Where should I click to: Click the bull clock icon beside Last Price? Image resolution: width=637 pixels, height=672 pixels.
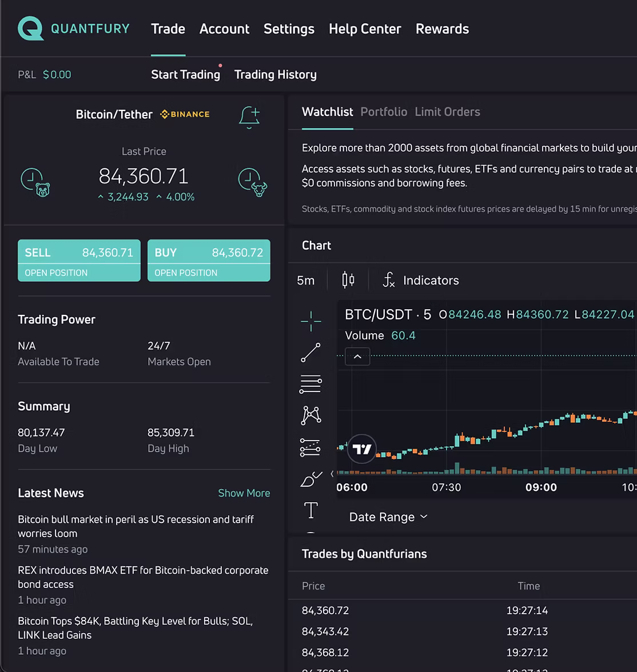pos(253,183)
